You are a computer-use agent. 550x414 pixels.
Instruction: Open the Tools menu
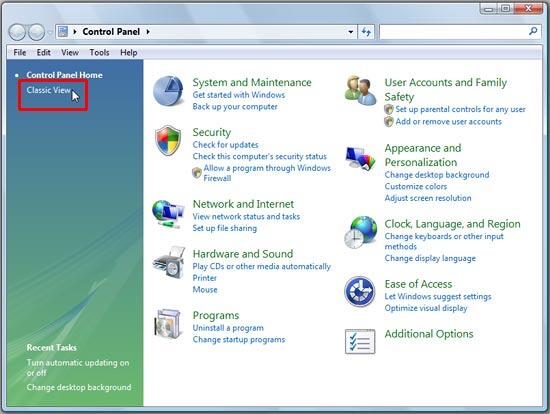[99, 53]
